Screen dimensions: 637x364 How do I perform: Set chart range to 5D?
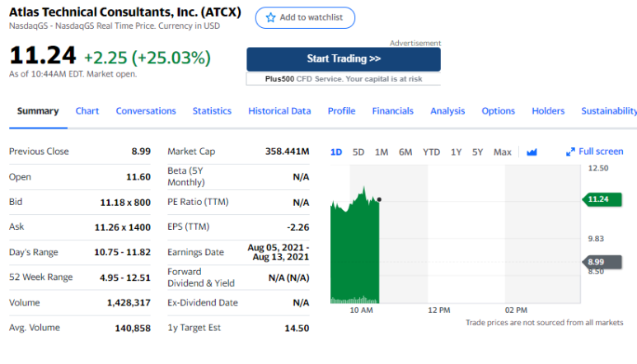tap(358, 152)
